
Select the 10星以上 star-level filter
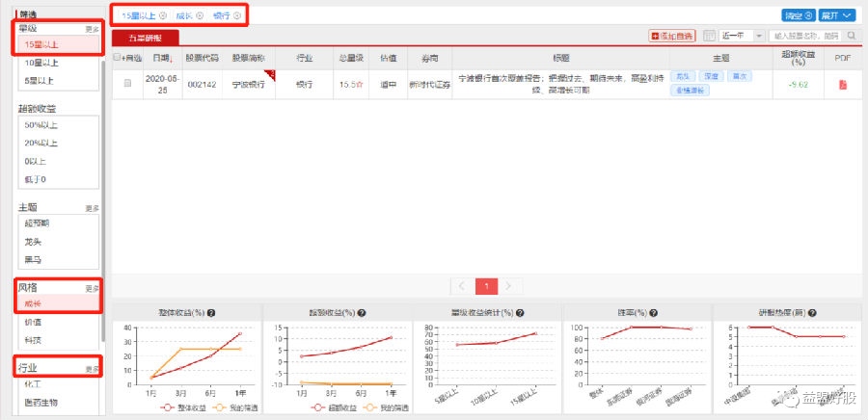(41, 62)
